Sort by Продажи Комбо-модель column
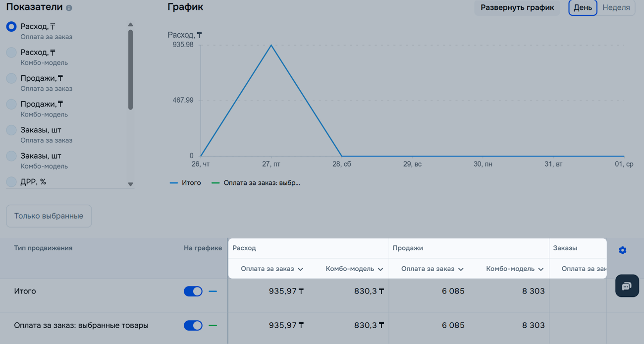The height and width of the screenshot is (344, 644). 515,269
